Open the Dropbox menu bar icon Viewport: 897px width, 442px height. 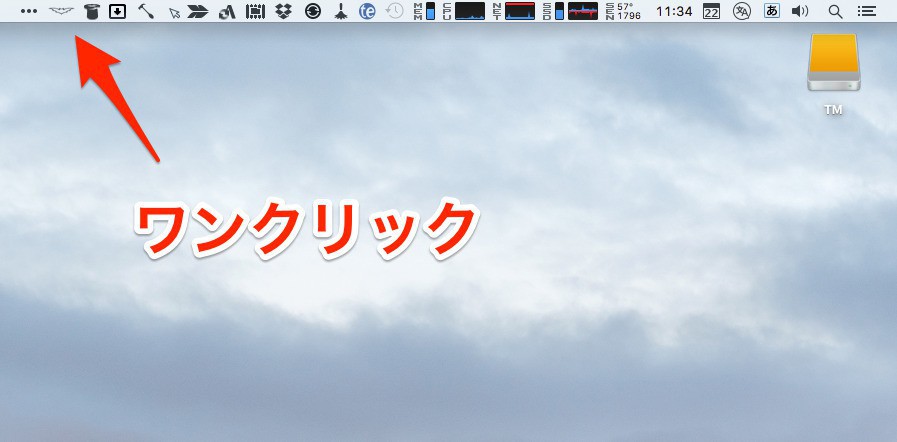[283, 12]
